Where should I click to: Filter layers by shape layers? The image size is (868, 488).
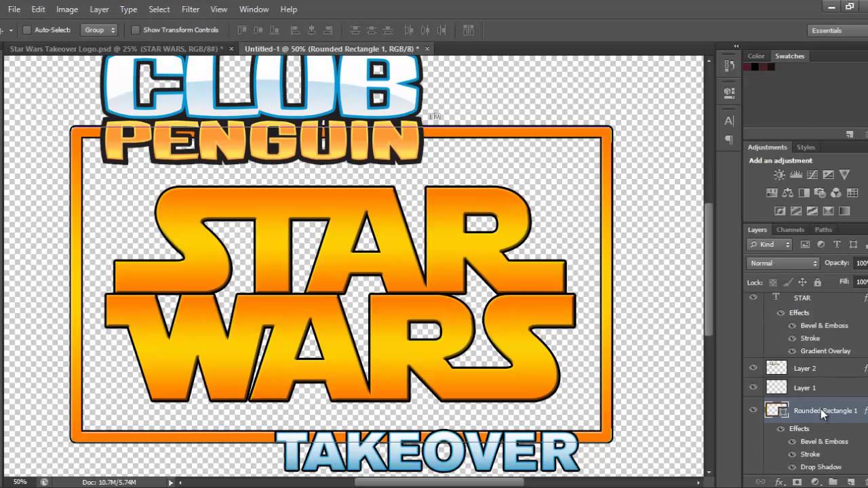[853, 245]
